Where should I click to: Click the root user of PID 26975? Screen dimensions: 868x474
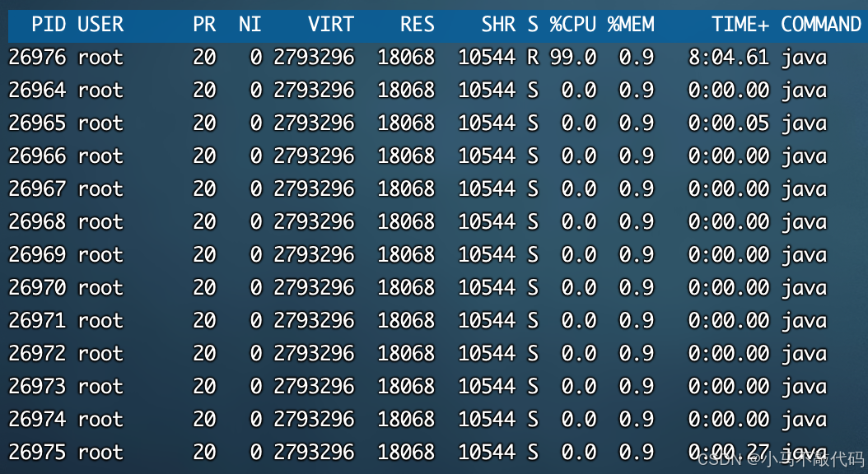100,453
